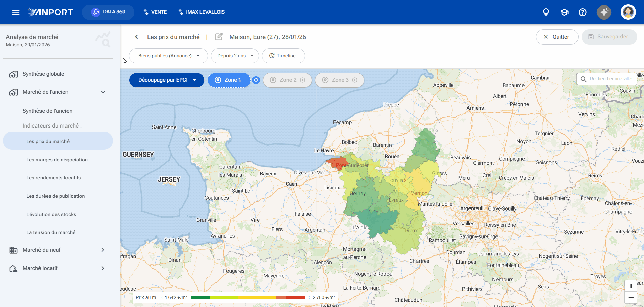Add Zone 3 with its plus icon

pos(355,80)
